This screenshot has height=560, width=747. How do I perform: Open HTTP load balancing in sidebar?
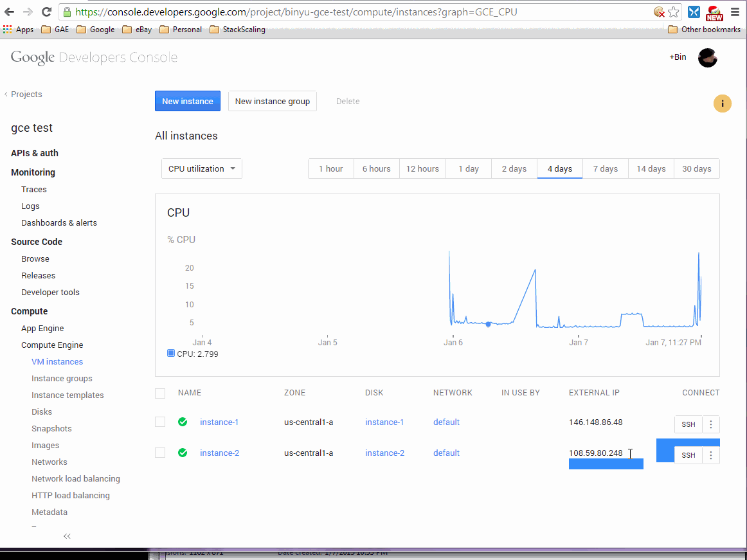coord(71,495)
